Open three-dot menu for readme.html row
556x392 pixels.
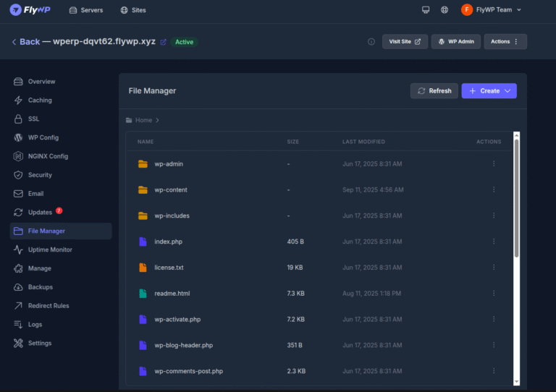(x=494, y=294)
